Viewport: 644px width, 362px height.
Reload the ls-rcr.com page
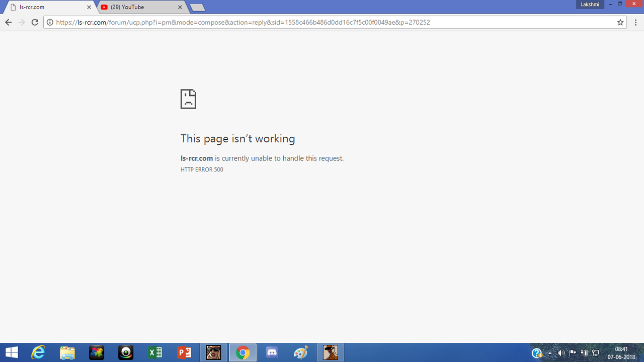(35, 22)
